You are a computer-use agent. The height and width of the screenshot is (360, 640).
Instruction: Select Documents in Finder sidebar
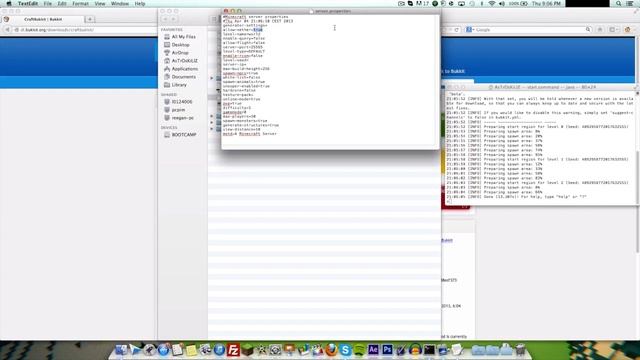pos(184,77)
